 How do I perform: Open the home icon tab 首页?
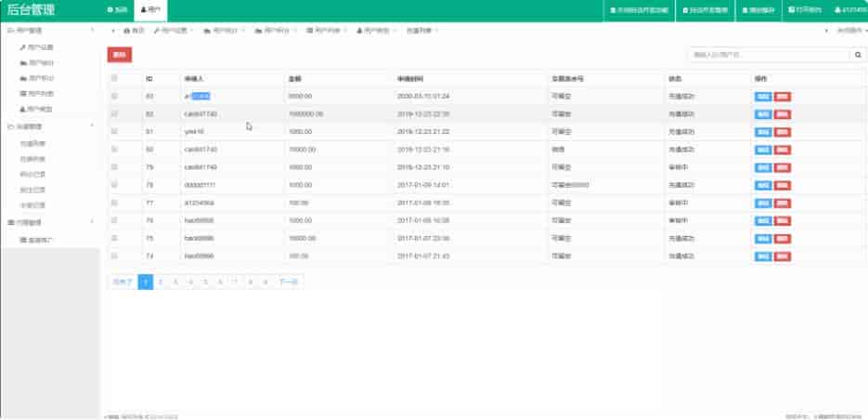click(x=134, y=31)
